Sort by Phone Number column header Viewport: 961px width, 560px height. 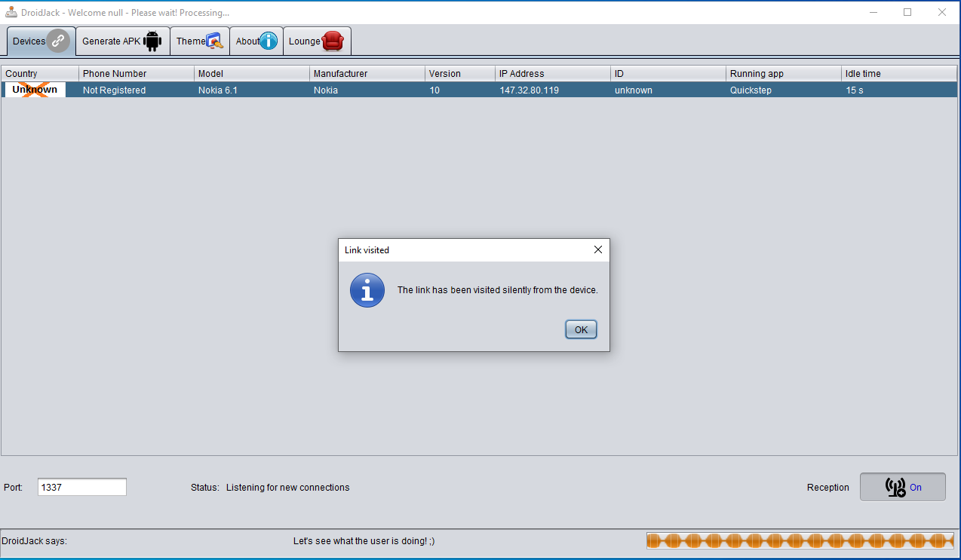click(137, 73)
